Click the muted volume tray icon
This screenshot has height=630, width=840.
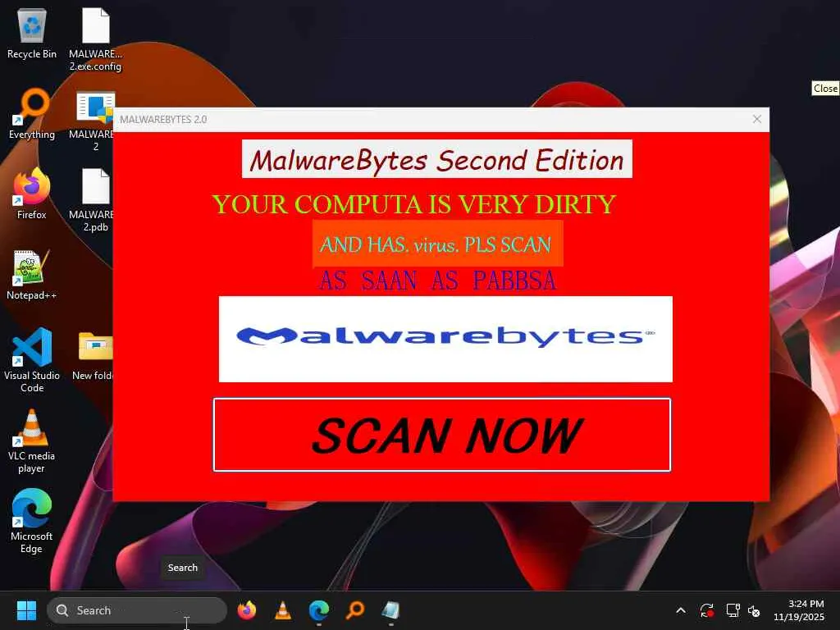[754, 610]
